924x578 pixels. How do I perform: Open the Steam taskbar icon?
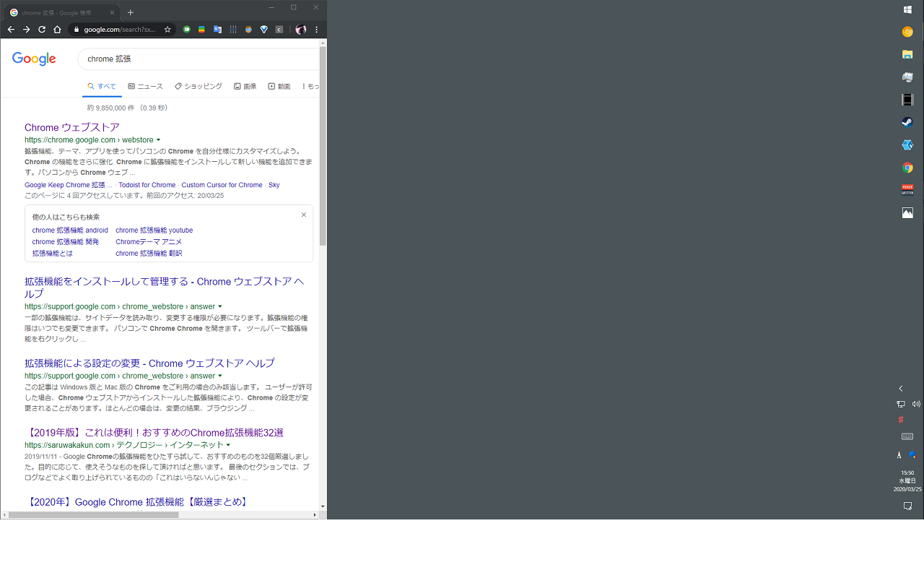click(x=907, y=122)
